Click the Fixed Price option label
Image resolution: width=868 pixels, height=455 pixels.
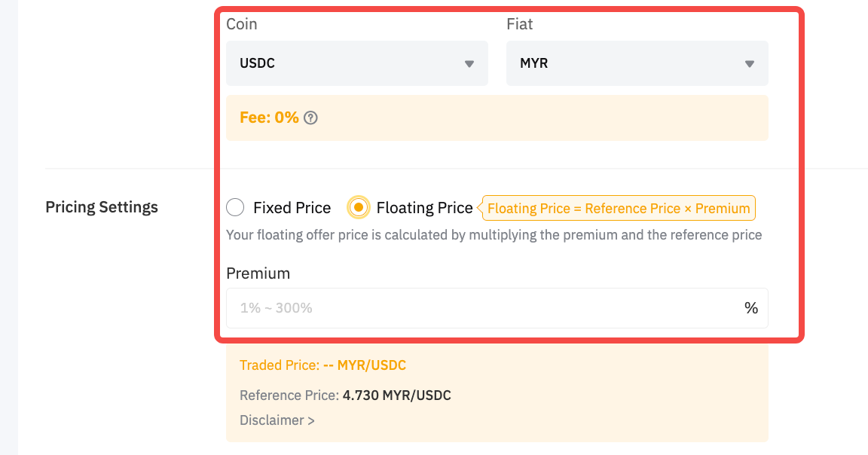(292, 208)
